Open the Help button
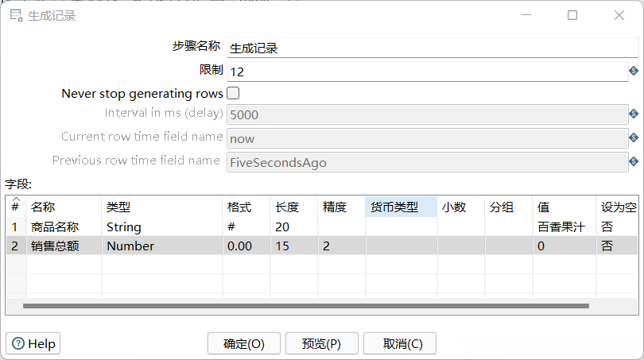This screenshot has height=360, width=644. [x=33, y=343]
